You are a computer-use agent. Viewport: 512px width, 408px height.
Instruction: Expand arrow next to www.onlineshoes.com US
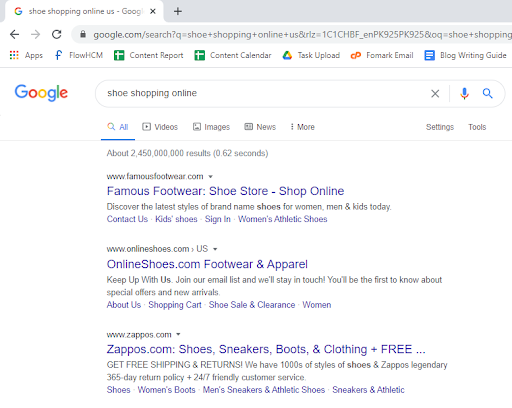[x=215, y=249]
